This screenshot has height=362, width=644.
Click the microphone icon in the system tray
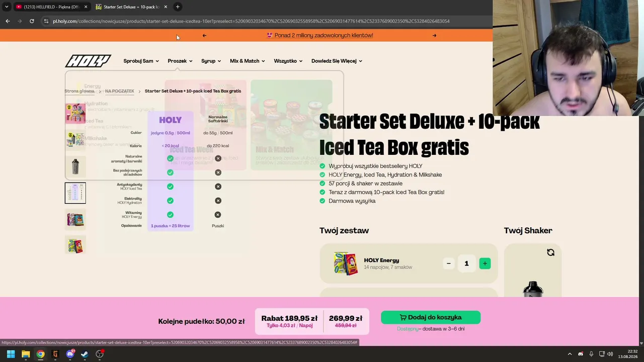pos(591,354)
